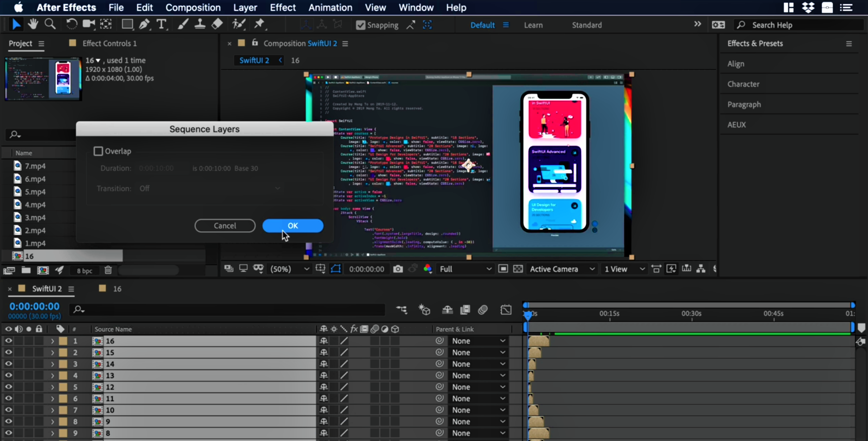Click OK in Sequence Layers dialog
The image size is (868, 441).
click(292, 225)
